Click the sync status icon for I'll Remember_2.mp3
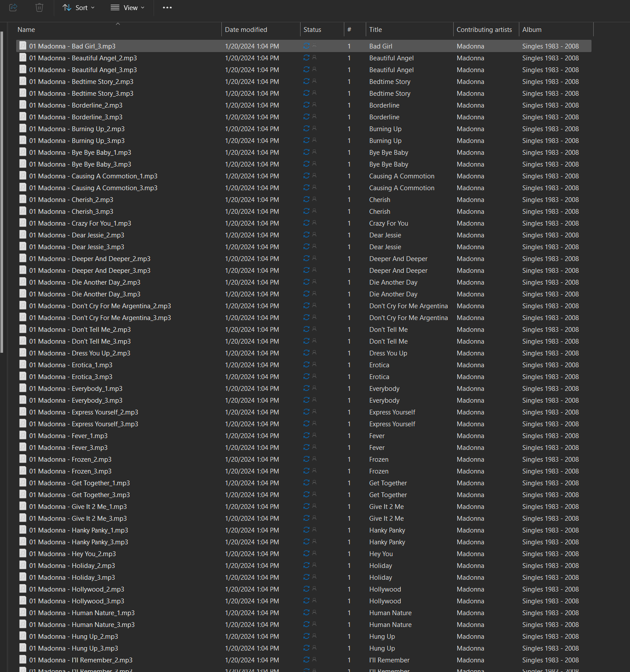The height and width of the screenshot is (672, 630). pos(306,660)
